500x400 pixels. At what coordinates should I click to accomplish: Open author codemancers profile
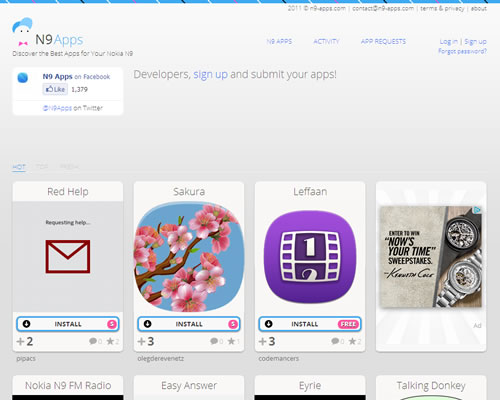(x=279, y=359)
